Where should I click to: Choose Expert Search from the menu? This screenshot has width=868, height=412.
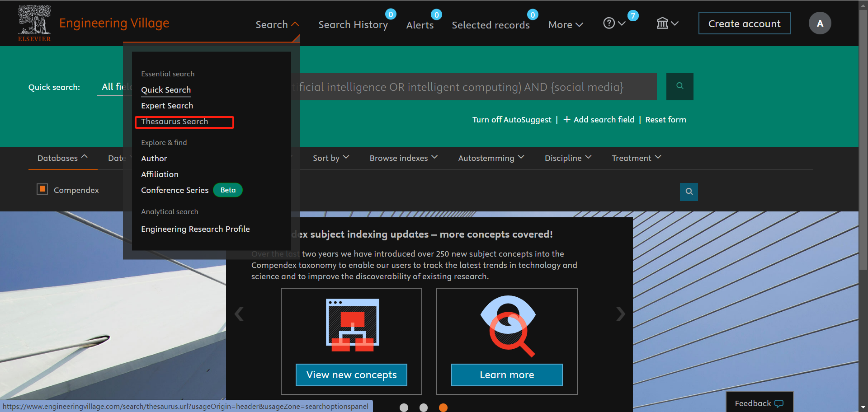point(167,106)
